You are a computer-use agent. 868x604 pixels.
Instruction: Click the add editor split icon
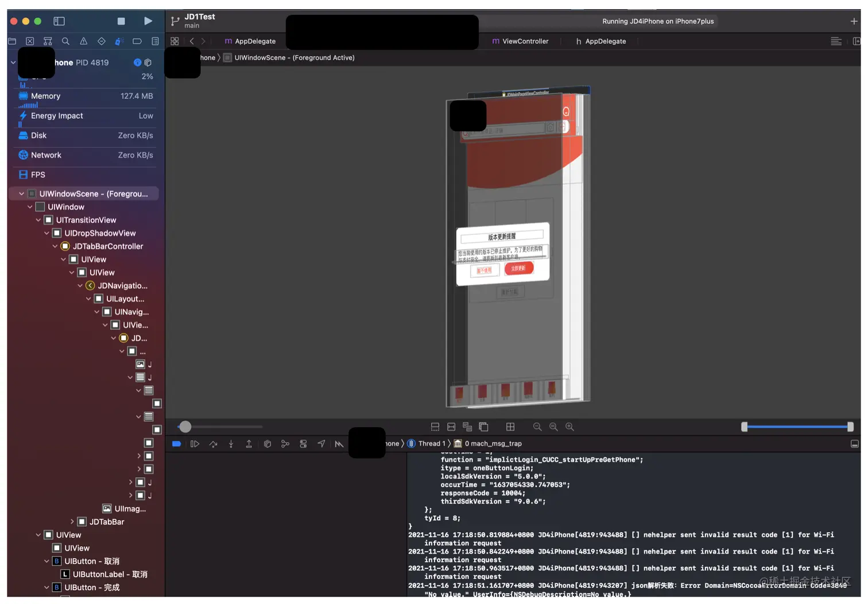(x=857, y=41)
